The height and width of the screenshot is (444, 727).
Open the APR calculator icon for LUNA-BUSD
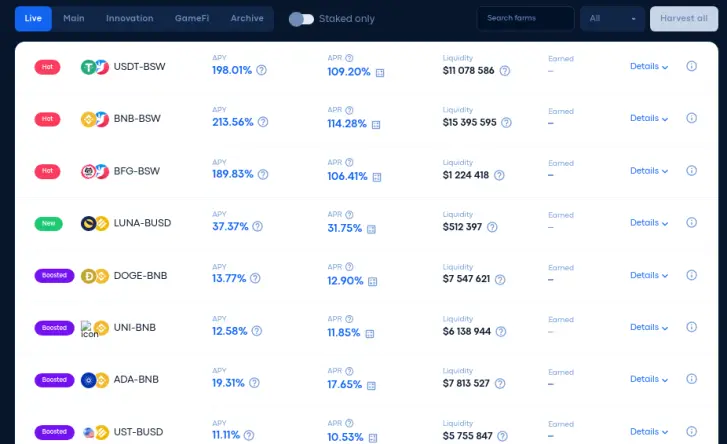(x=371, y=229)
